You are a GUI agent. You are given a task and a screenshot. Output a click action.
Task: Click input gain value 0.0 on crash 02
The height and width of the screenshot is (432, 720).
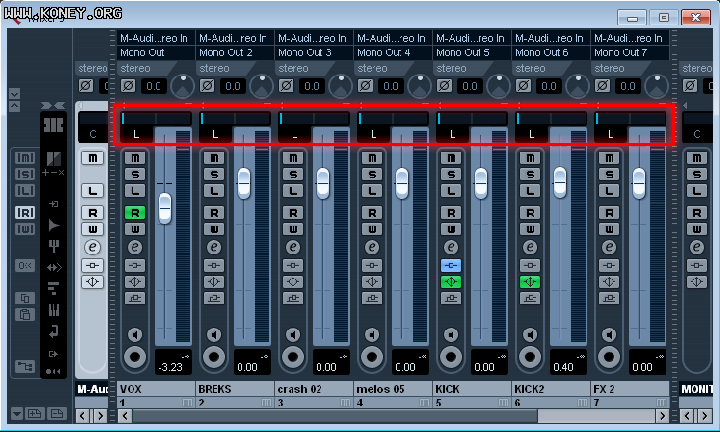(x=312, y=86)
